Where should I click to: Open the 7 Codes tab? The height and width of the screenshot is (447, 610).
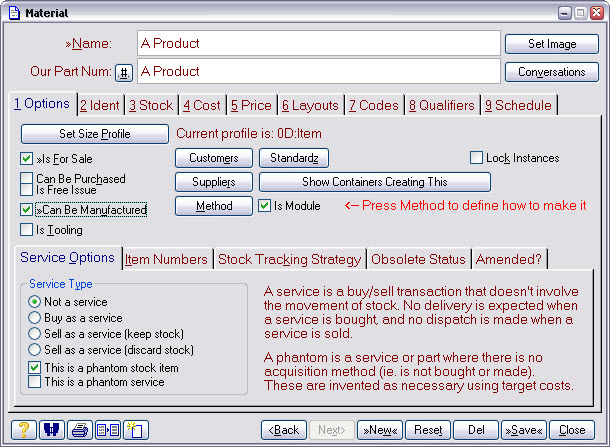point(374,105)
